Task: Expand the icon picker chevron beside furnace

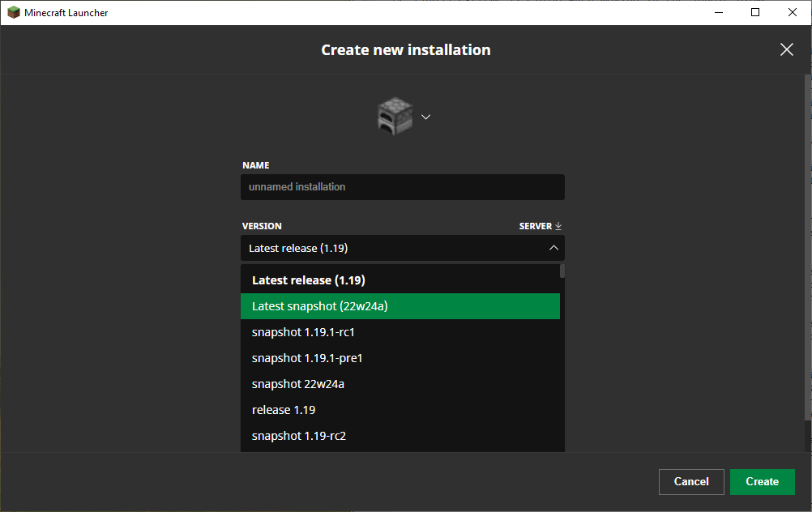Action: 426,117
